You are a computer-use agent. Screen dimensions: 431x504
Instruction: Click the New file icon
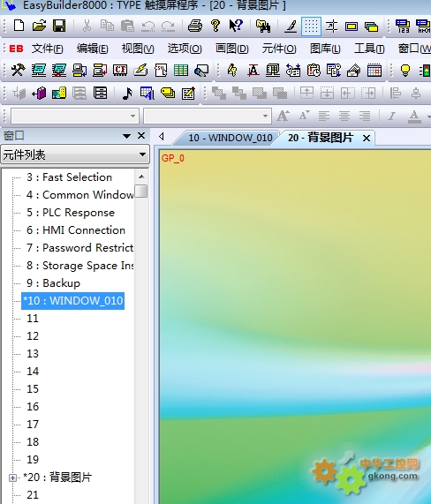[x=19, y=26]
